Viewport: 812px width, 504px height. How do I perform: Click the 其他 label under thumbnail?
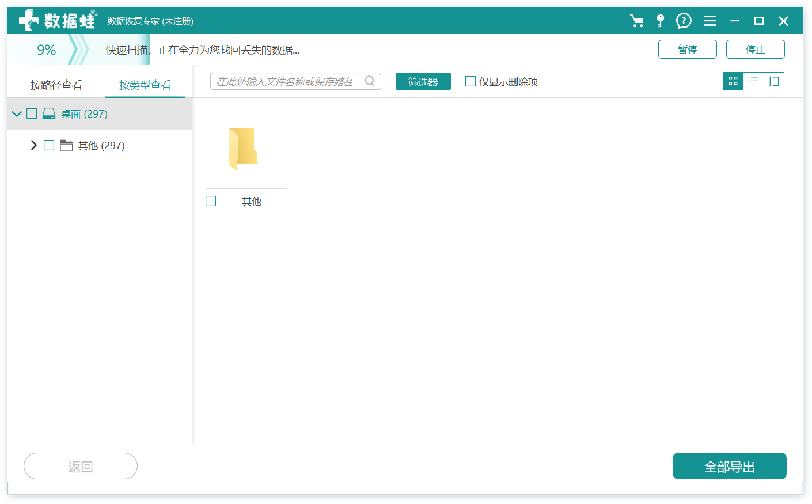click(x=252, y=201)
